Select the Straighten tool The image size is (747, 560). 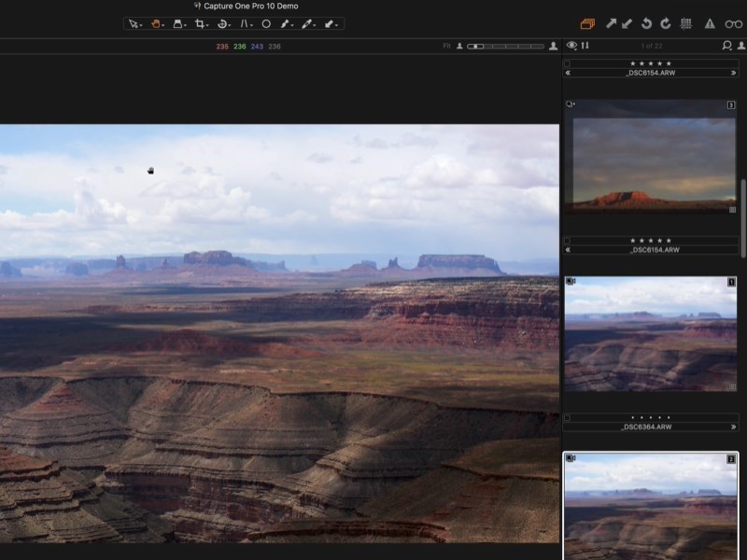click(x=244, y=25)
